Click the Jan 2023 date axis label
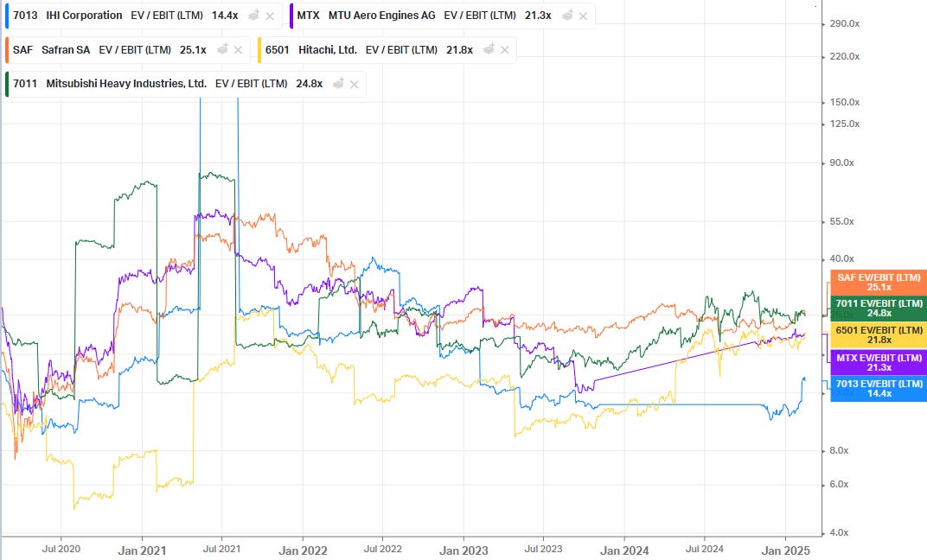 click(463, 550)
